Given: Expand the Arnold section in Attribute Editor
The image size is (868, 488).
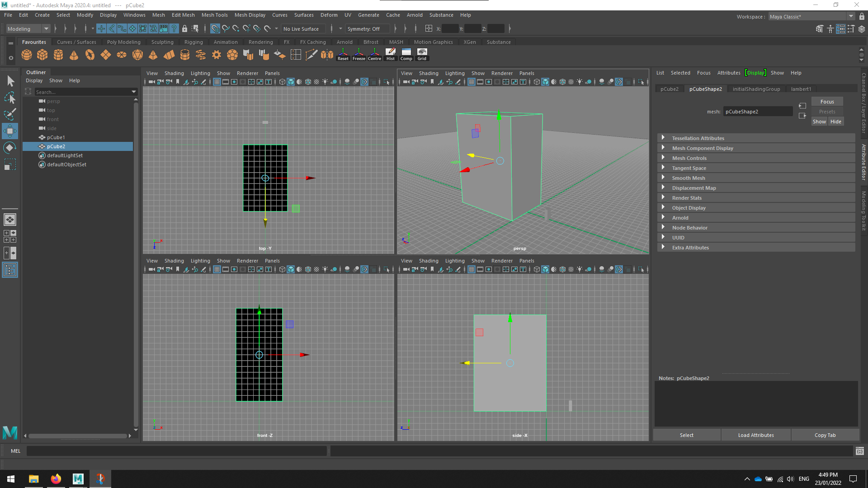Looking at the screenshot, I should pyautogui.click(x=663, y=217).
